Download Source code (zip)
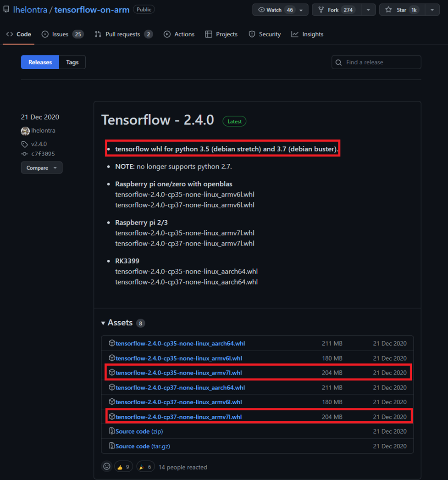The height and width of the screenshot is (480, 448). click(139, 431)
